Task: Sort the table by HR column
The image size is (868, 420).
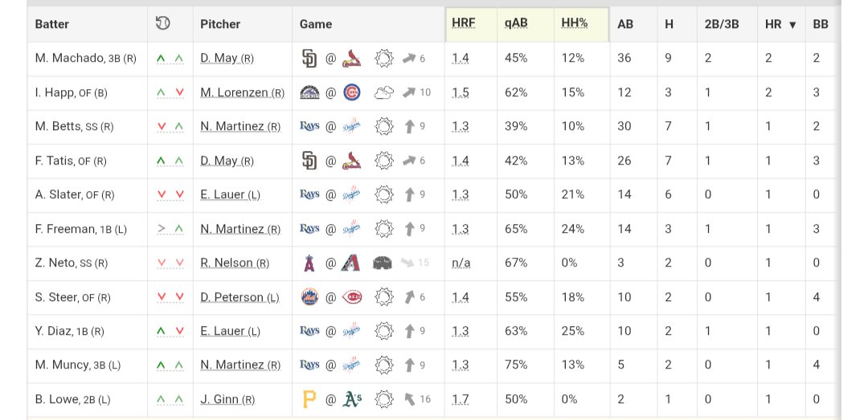Action: pos(780,24)
